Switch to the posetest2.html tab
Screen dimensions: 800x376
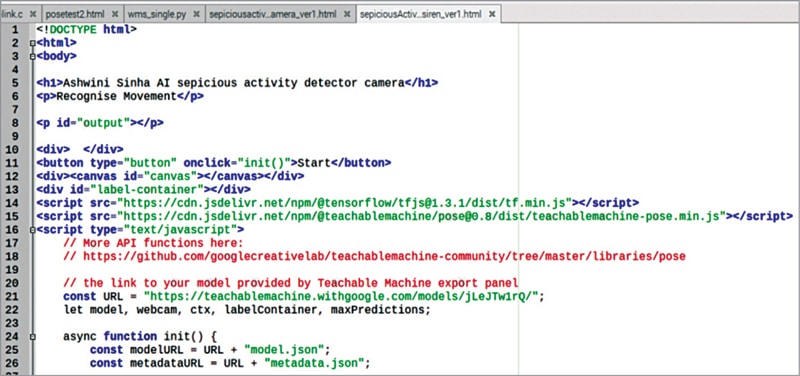pyautogui.click(x=74, y=14)
